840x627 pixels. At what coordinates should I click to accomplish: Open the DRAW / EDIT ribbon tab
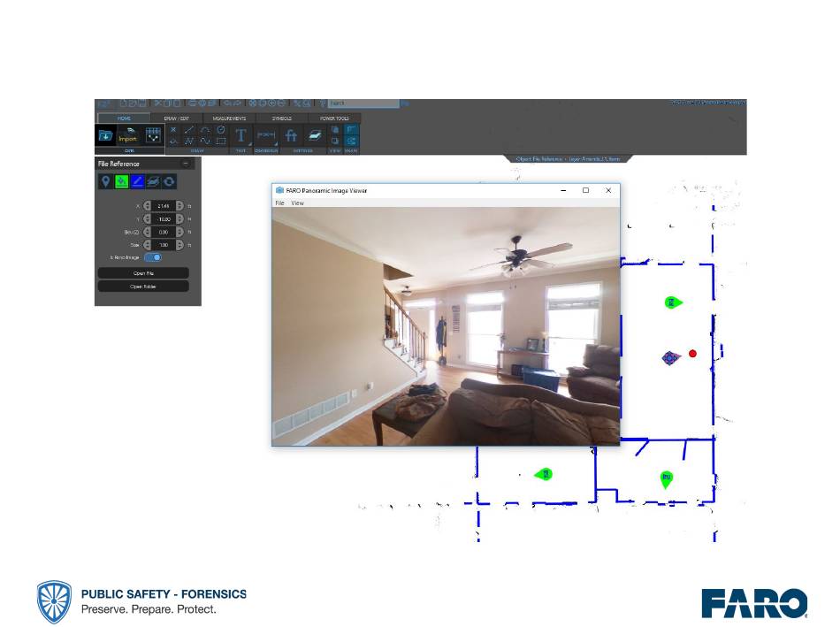coord(176,118)
